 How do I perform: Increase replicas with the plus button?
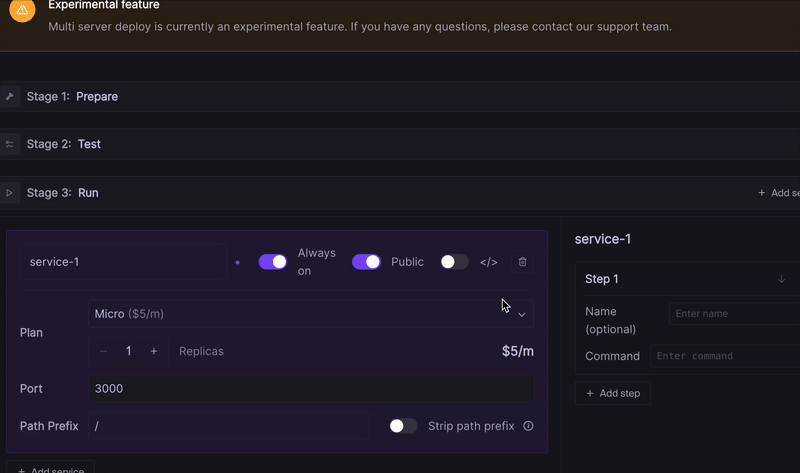pyautogui.click(x=154, y=351)
